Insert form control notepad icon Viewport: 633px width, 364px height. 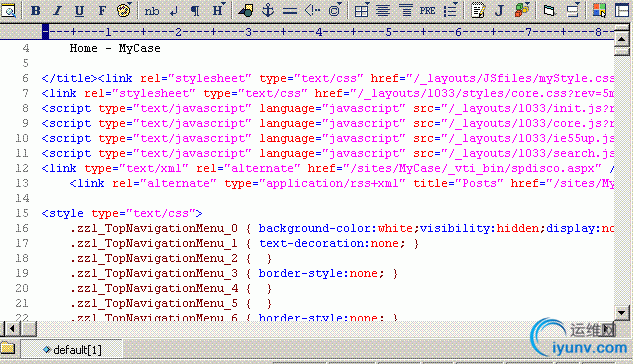478,10
